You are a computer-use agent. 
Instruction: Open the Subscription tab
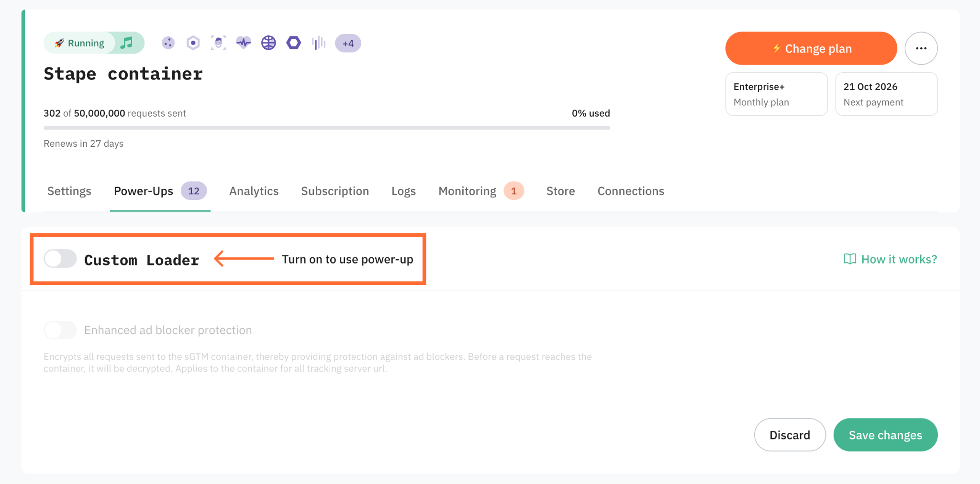pos(335,191)
